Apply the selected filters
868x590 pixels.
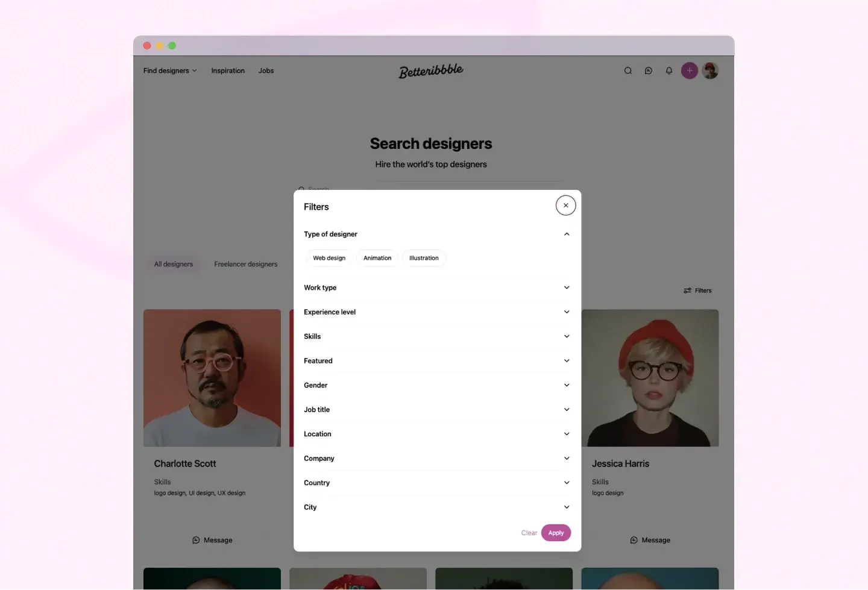(x=556, y=533)
